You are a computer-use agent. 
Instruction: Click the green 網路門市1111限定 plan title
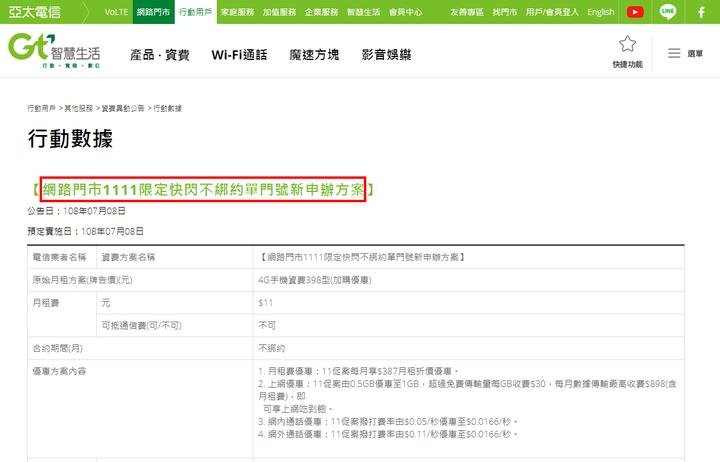pos(203,189)
